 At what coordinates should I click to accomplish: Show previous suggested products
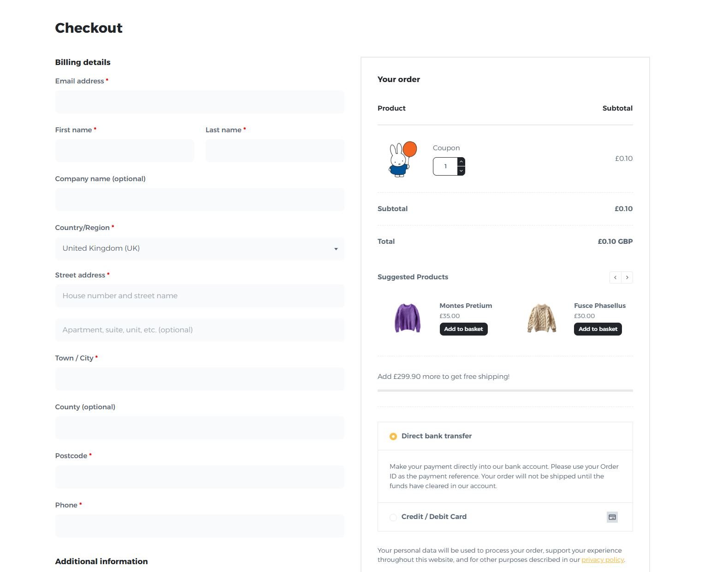click(x=615, y=277)
